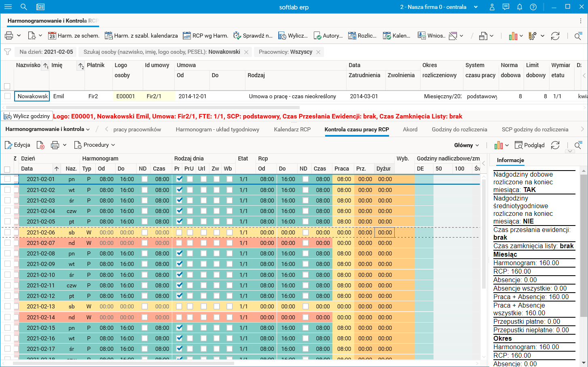This screenshot has width=588, height=367.
Task: Open the Godziny do rozliczenia tab
Action: tap(459, 129)
